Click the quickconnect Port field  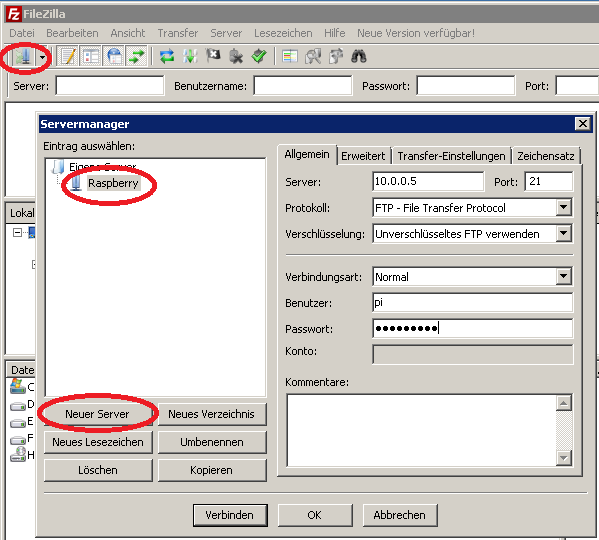click(577, 86)
